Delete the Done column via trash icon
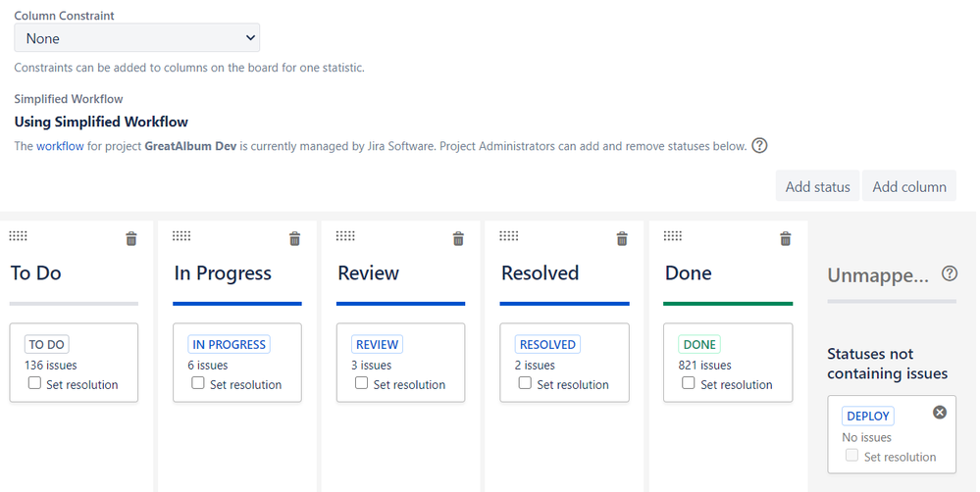 point(786,238)
